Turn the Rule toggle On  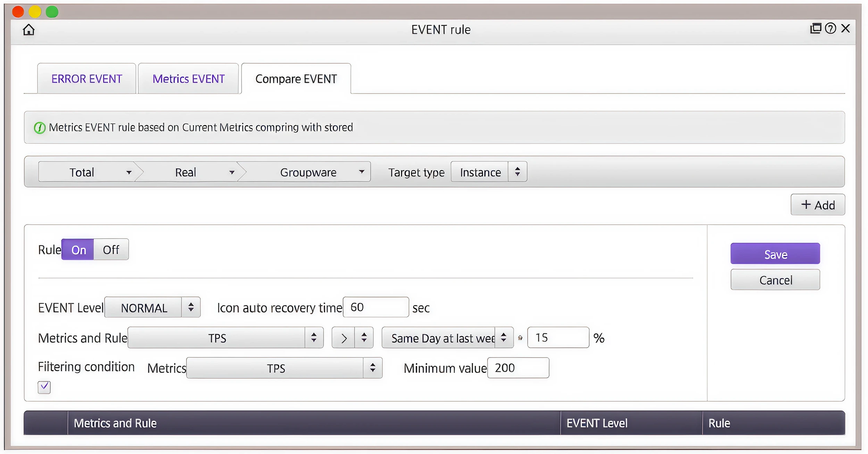click(78, 250)
